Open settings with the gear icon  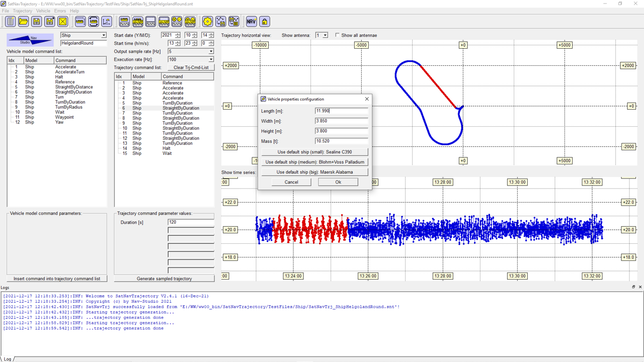(x=207, y=21)
